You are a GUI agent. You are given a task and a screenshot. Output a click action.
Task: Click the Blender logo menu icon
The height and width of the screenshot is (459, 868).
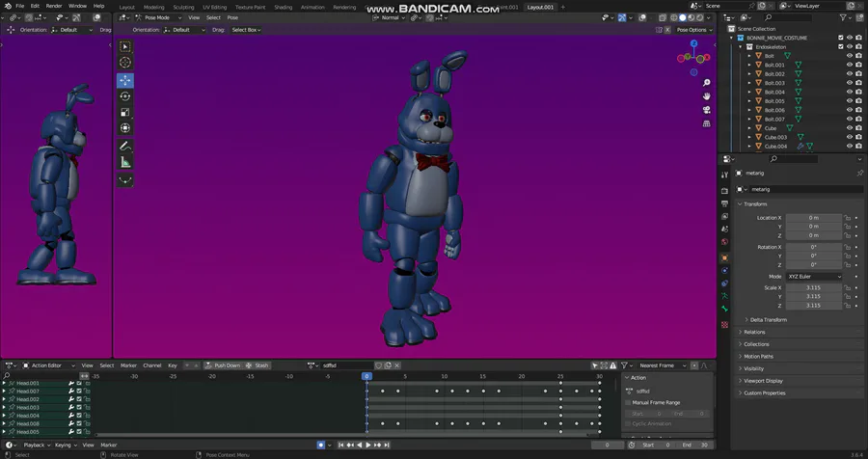(7, 6)
